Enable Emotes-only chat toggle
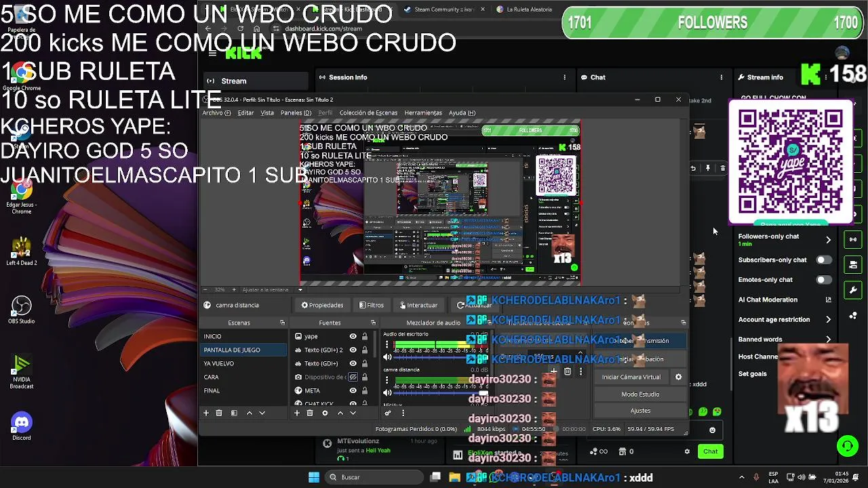Viewport: 868px width, 488px height. pyautogui.click(x=823, y=279)
